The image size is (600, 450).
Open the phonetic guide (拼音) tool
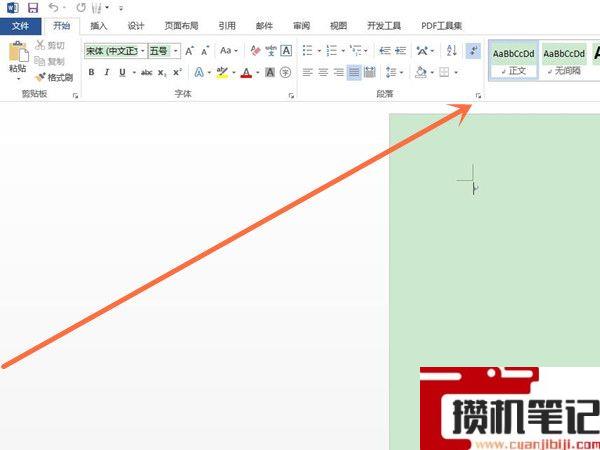pos(271,51)
